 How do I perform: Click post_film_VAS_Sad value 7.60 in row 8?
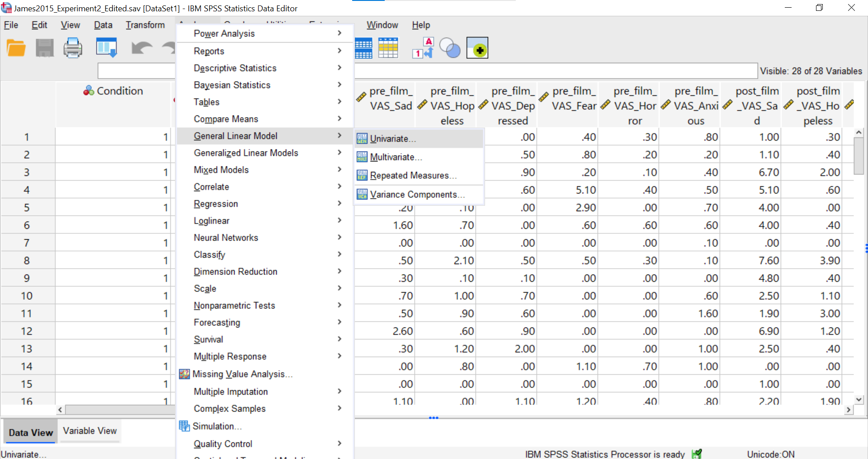click(751, 260)
